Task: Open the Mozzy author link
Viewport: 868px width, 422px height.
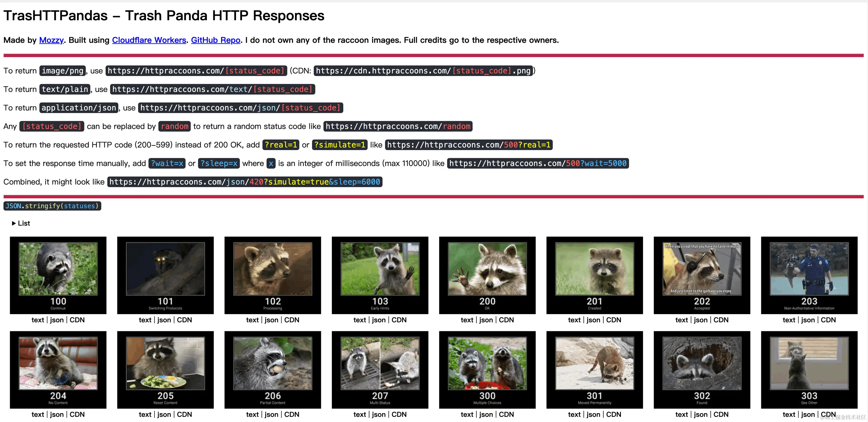Action: (x=51, y=40)
